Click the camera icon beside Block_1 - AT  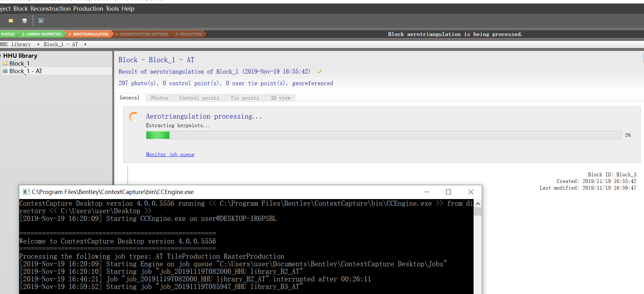tap(5, 71)
